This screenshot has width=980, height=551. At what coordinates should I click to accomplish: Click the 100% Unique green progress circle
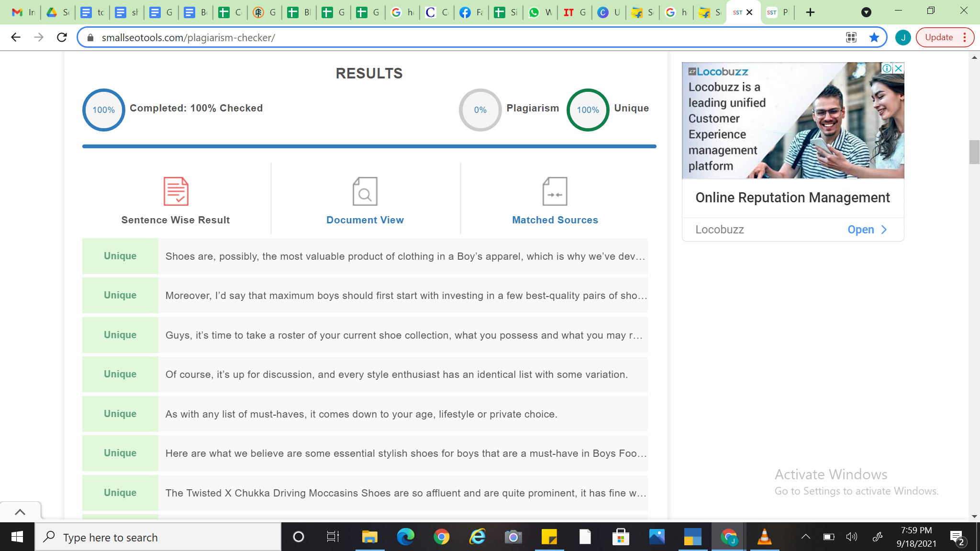click(x=588, y=110)
